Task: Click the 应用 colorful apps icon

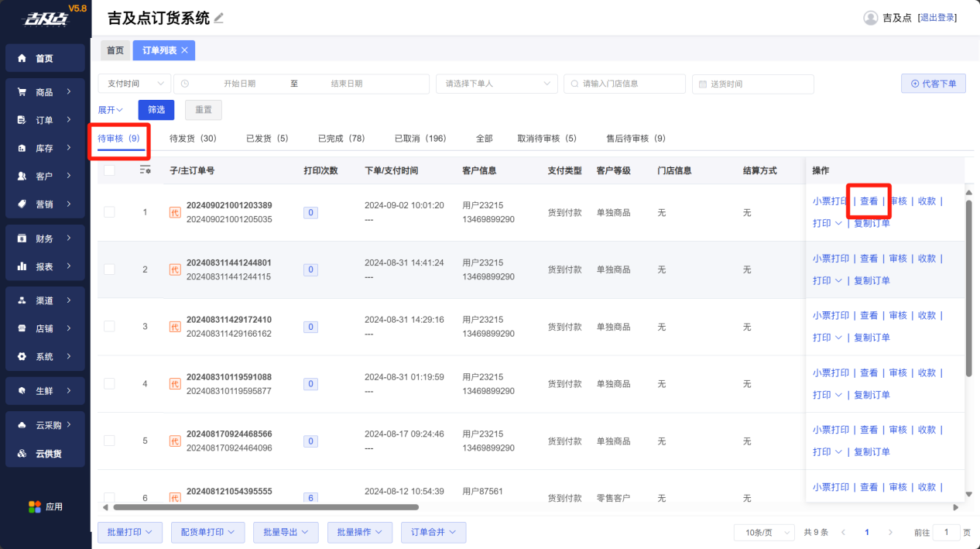Action: click(x=35, y=506)
